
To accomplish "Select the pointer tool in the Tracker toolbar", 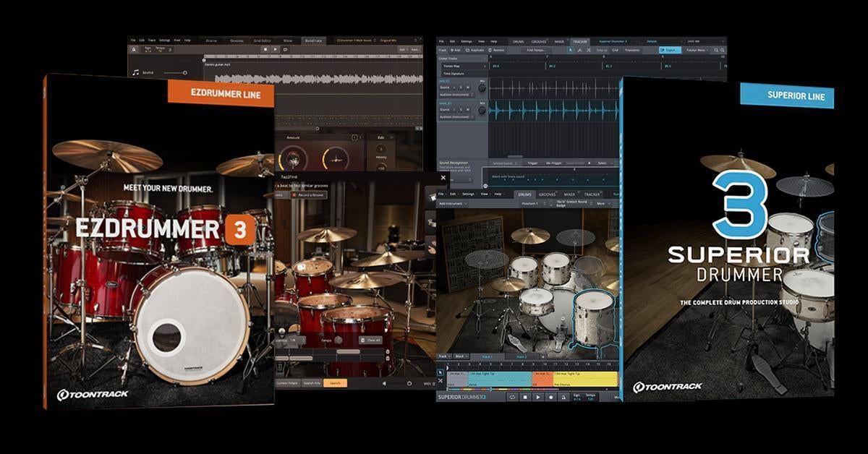I will [570, 50].
